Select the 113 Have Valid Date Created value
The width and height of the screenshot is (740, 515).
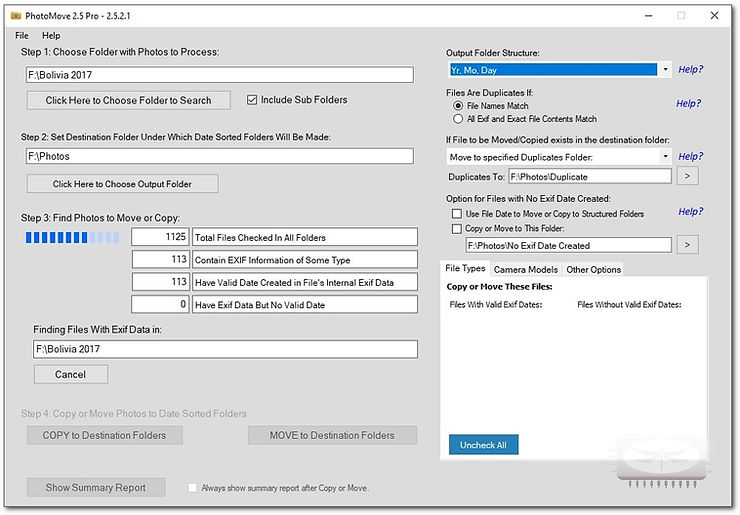(x=160, y=282)
